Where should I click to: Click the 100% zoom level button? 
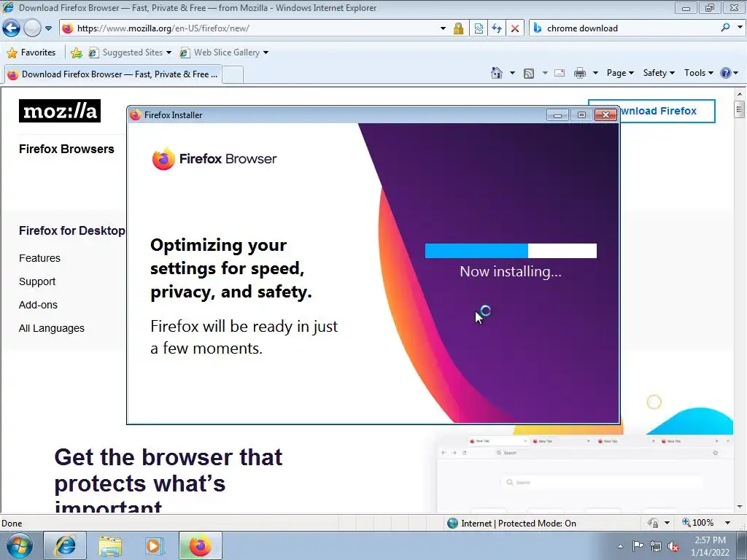(698, 523)
